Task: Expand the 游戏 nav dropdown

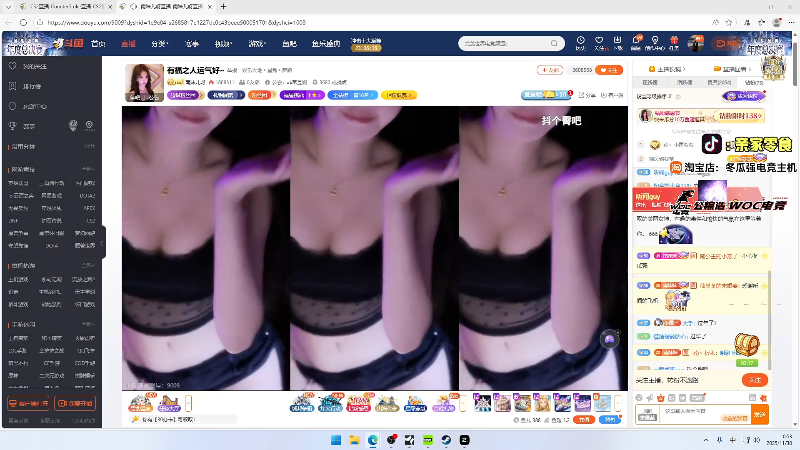Action: pyautogui.click(x=257, y=44)
